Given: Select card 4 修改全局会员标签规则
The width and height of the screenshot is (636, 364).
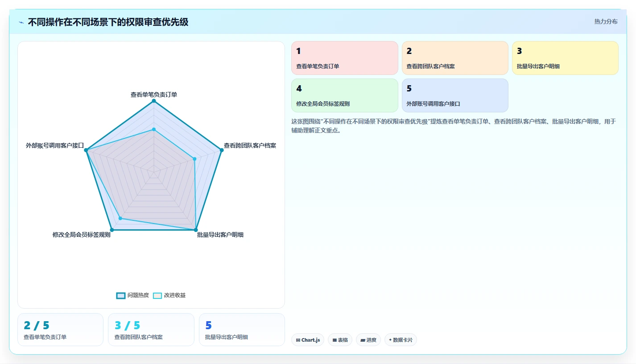Looking at the screenshot, I should click(x=344, y=95).
